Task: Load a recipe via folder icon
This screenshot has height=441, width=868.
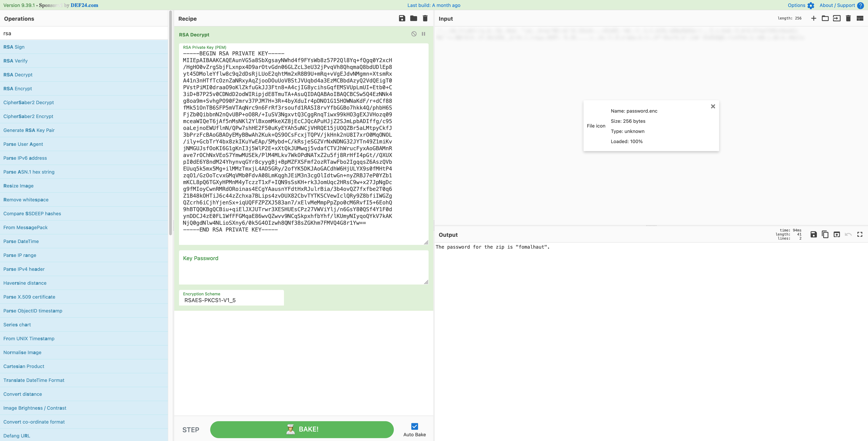Action: 413,18
